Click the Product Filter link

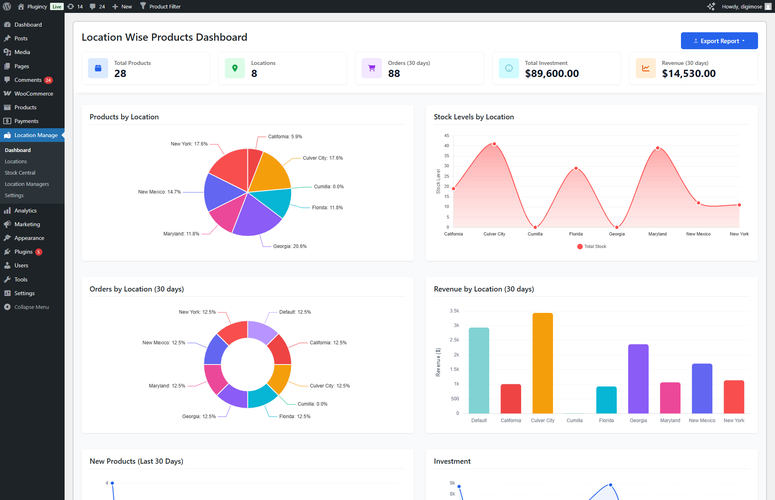click(x=165, y=6)
